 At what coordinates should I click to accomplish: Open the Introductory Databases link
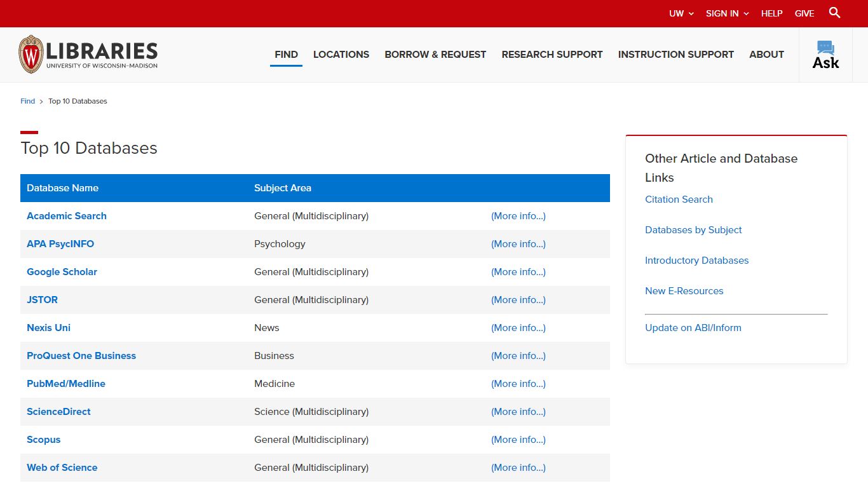coord(696,261)
